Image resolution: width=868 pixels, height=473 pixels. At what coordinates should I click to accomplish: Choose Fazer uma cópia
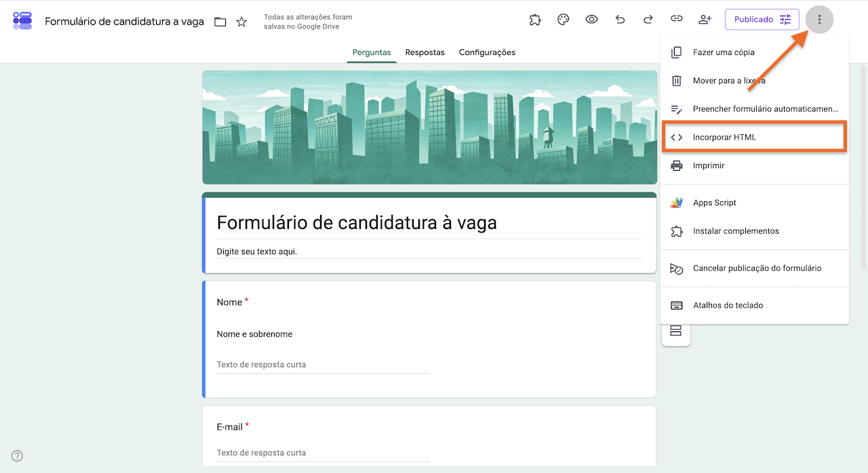[x=754, y=52]
